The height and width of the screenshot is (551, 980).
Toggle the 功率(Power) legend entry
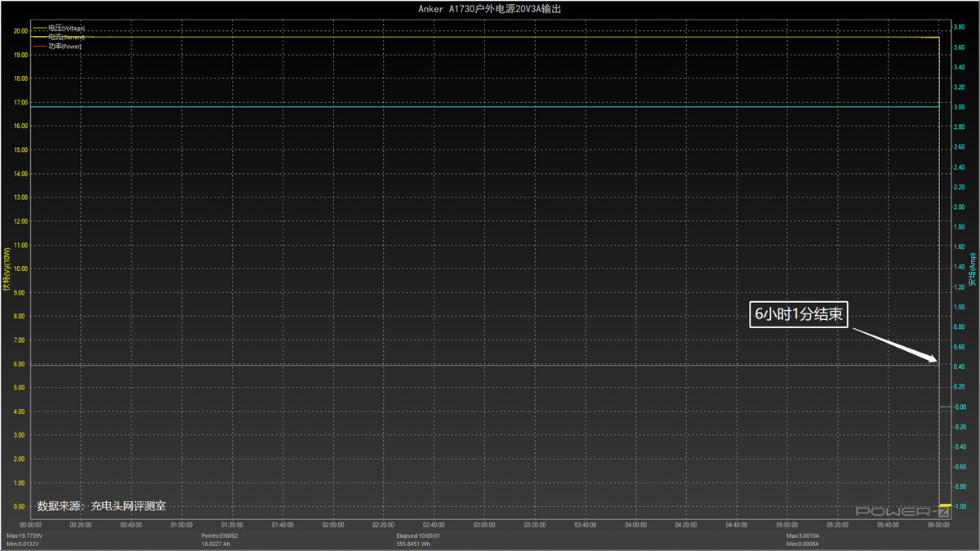click(65, 47)
